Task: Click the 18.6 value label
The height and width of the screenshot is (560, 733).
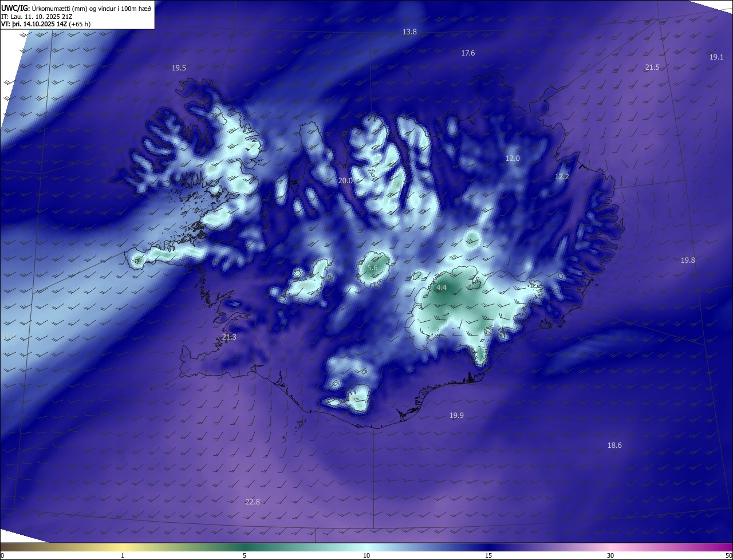Action: tap(614, 445)
